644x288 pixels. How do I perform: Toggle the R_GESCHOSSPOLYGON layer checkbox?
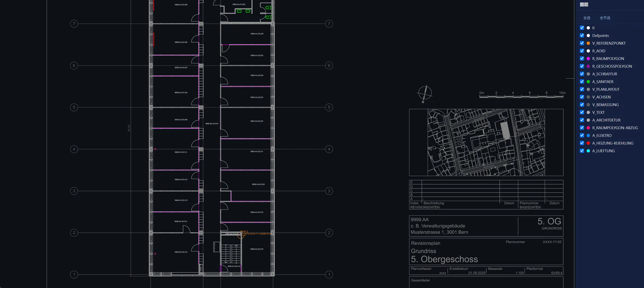[x=582, y=66]
